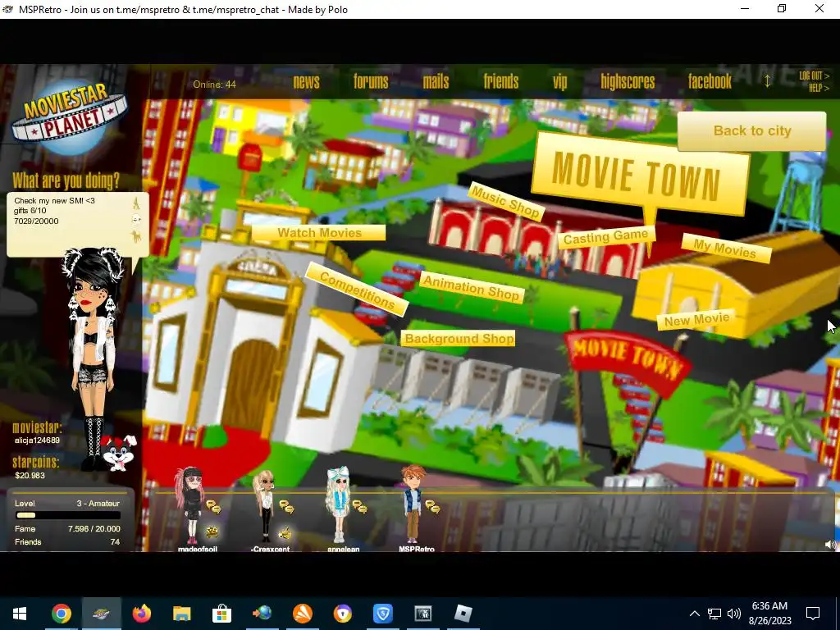Open the forums menu
Screen dimensions: 840x630
coord(371,81)
